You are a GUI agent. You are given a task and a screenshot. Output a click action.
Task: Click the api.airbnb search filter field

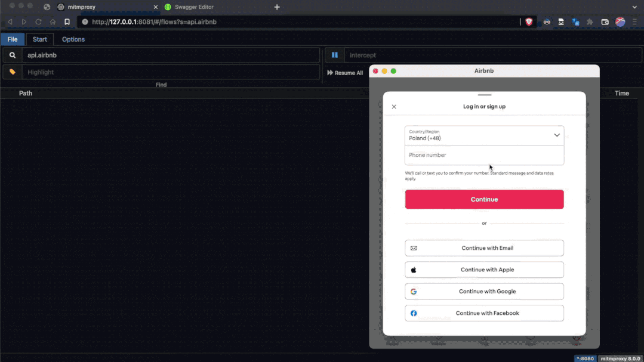click(x=171, y=55)
